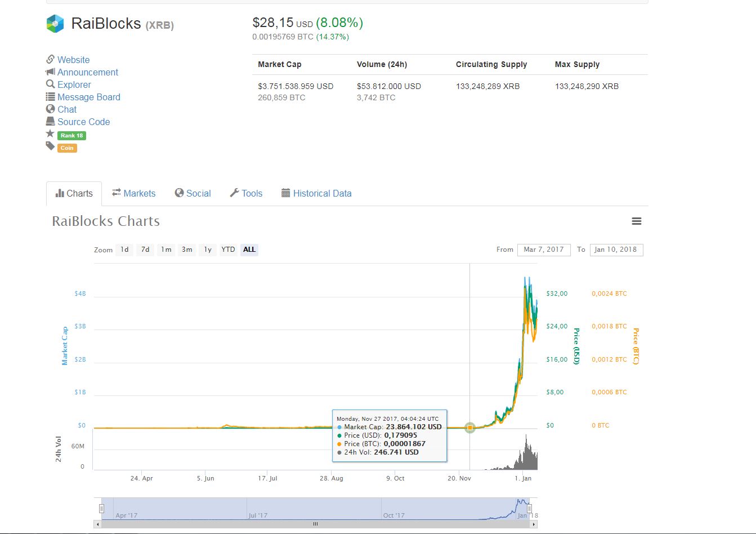Viewport: 756px width, 534px height.
Task: Click the tag icon beside Coin badge
Action: coord(50,146)
